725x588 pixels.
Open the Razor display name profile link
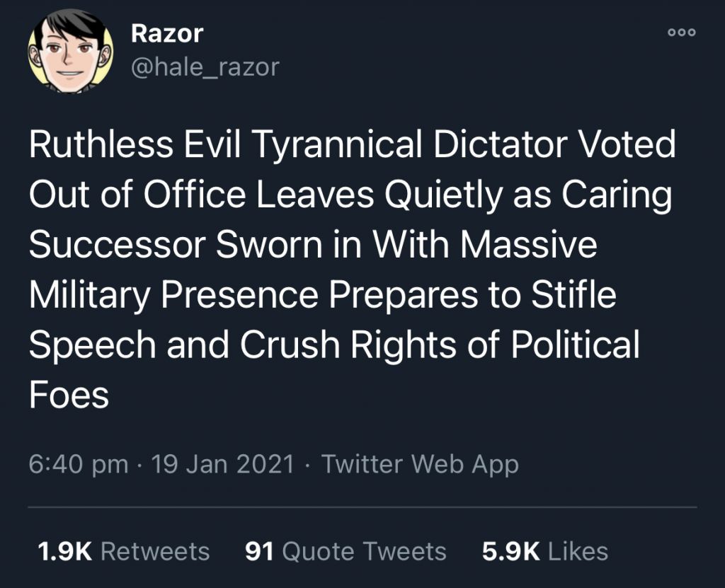click(167, 33)
